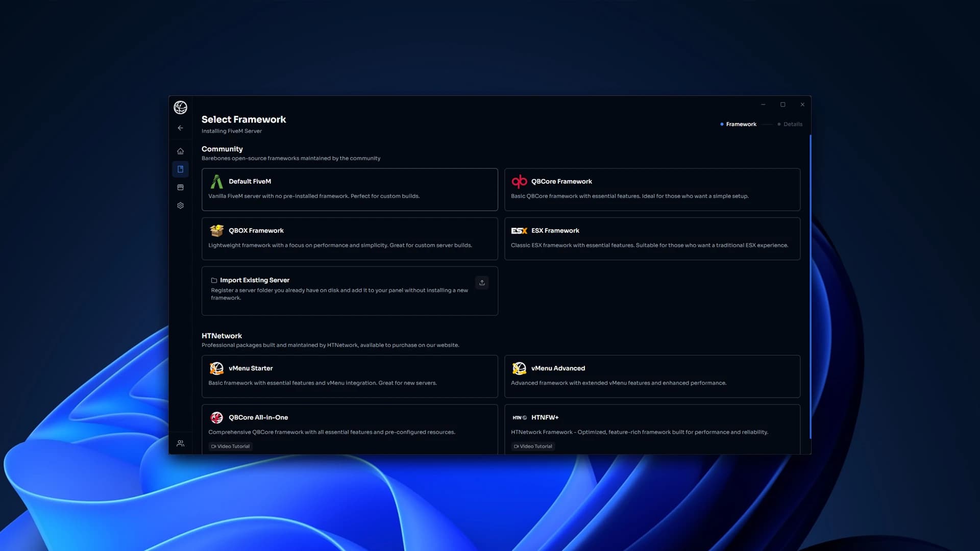This screenshot has width=980, height=551.
Task: Click the back arrow in sidebar
Action: 180,128
